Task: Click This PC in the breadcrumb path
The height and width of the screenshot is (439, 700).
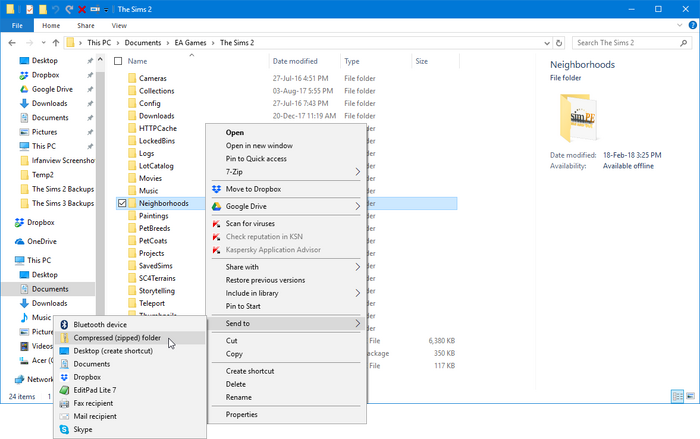Action: [99, 43]
